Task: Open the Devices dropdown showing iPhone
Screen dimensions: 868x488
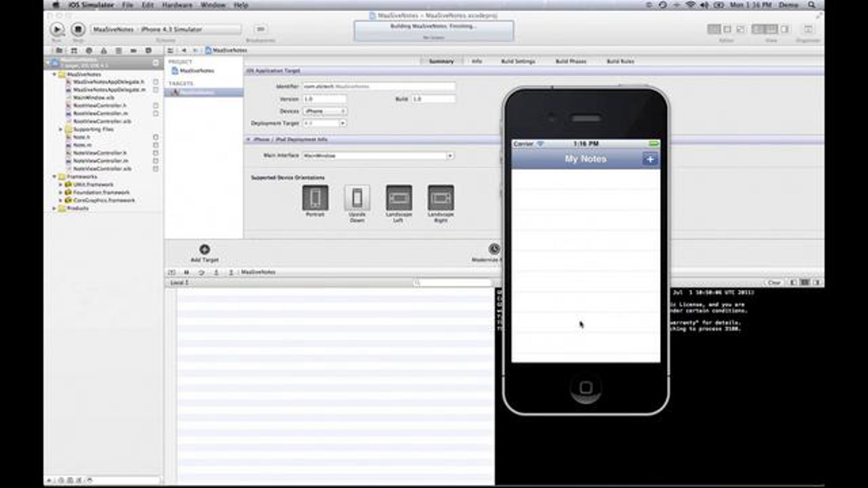Action: pyautogui.click(x=324, y=111)
